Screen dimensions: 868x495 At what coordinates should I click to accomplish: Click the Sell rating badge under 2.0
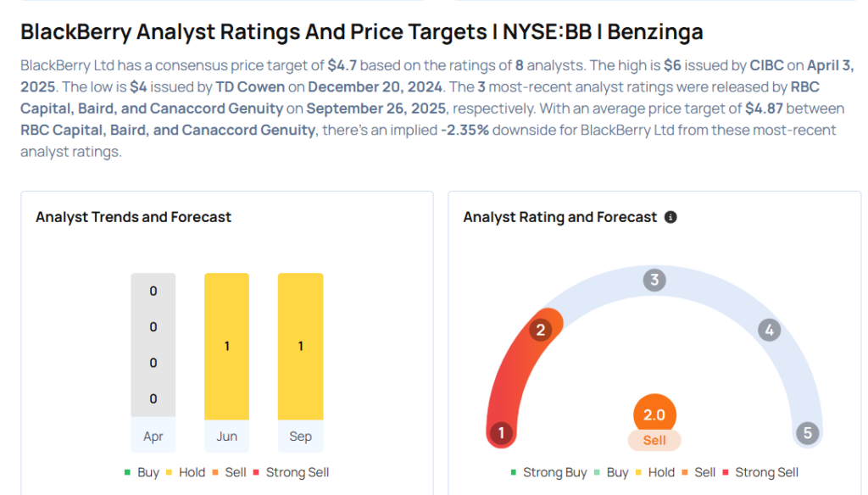(654, 441)
